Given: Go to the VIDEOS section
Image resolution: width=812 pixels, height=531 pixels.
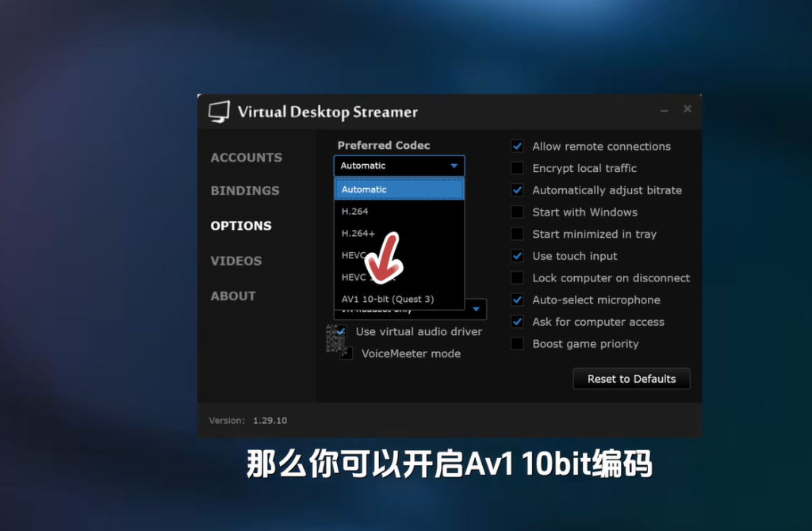Looking at the screenshot, I should (x=236, y=261).
